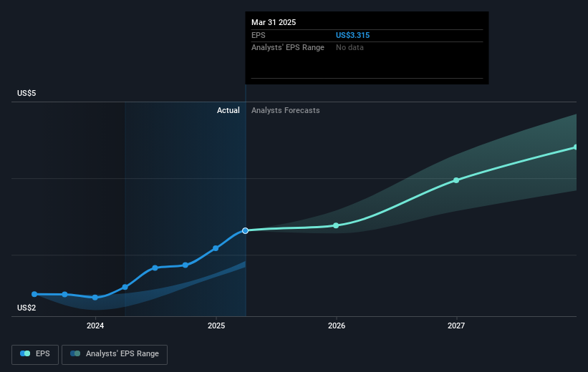Viewport: 588px width, 372px height.
Task: Select the 2026 forecast EPS data point
Action: pyautogui.click(x=336, y=225)
